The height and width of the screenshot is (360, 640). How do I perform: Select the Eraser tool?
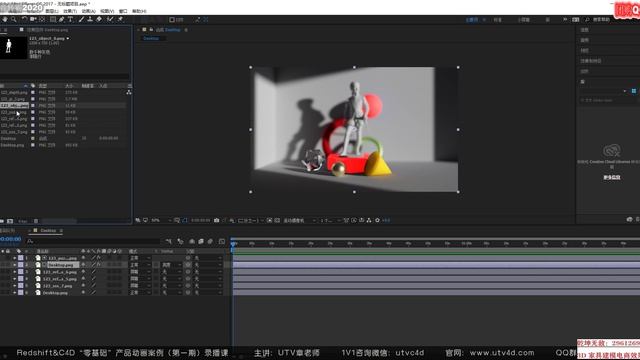click(x=99, y=19)
